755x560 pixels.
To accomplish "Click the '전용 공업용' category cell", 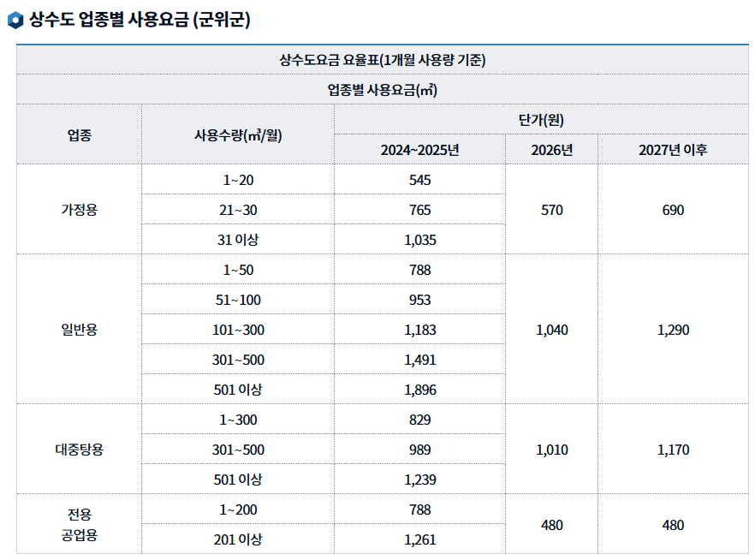I will point(80,524).
